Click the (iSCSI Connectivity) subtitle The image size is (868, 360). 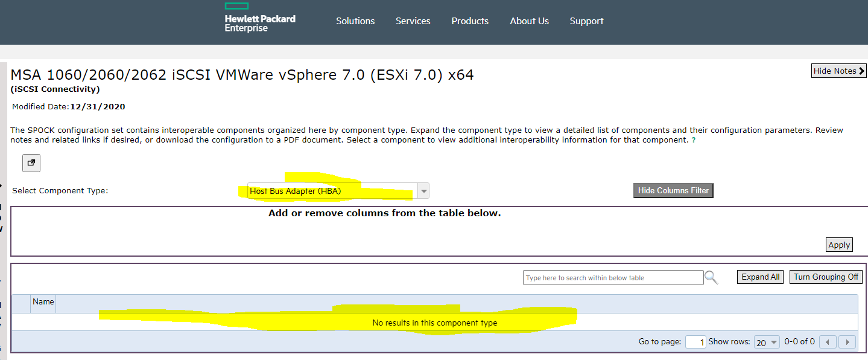click(55, 89)
